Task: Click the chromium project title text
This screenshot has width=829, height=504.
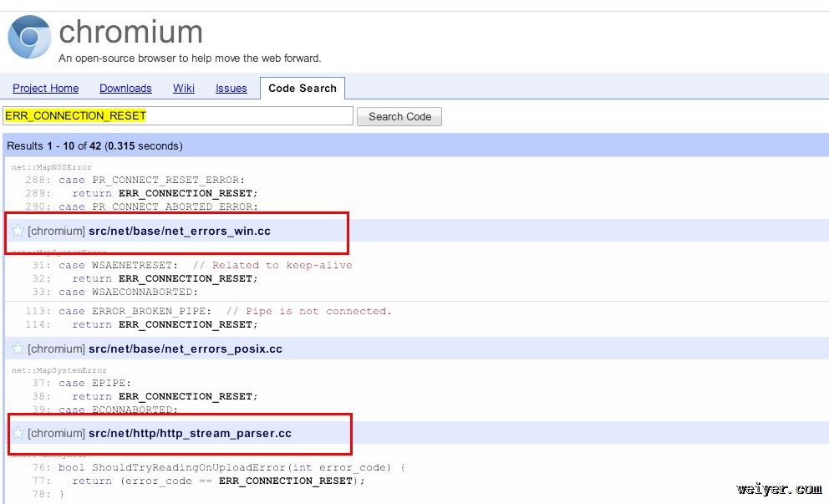Action: (130, 32)
